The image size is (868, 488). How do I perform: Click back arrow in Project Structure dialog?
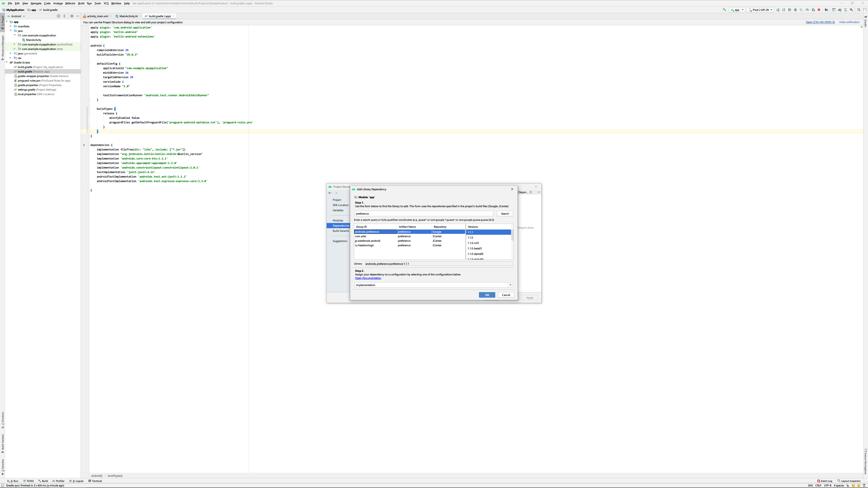330,193
